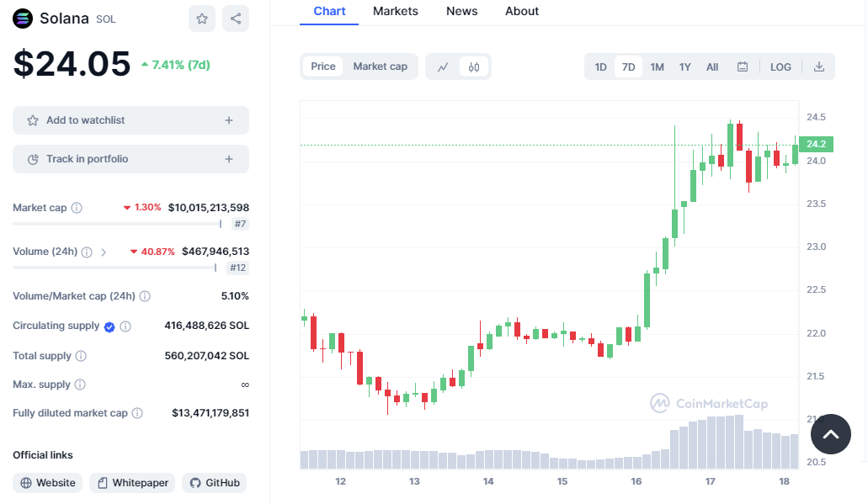The width and height of the screenshot is (868, 504).
Task: Click Track in portfolio button
Action: click(130, 159)
